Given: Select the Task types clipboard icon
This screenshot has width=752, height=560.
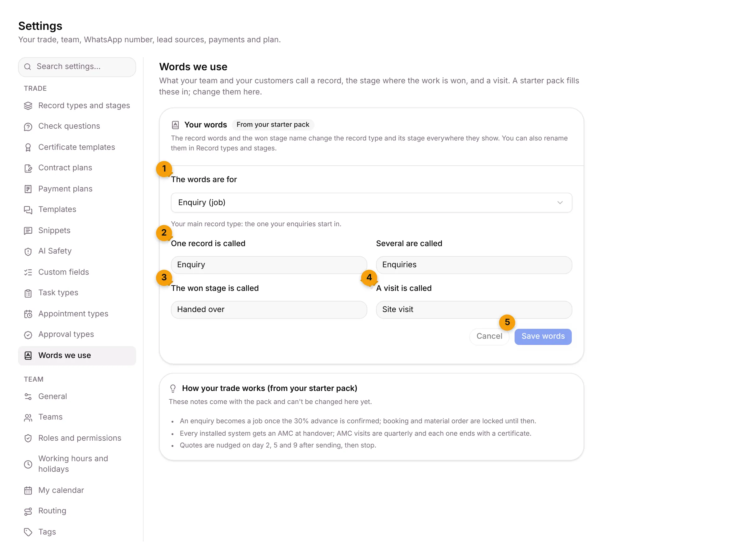Looking at the screenshot, I should pos(28,293).
